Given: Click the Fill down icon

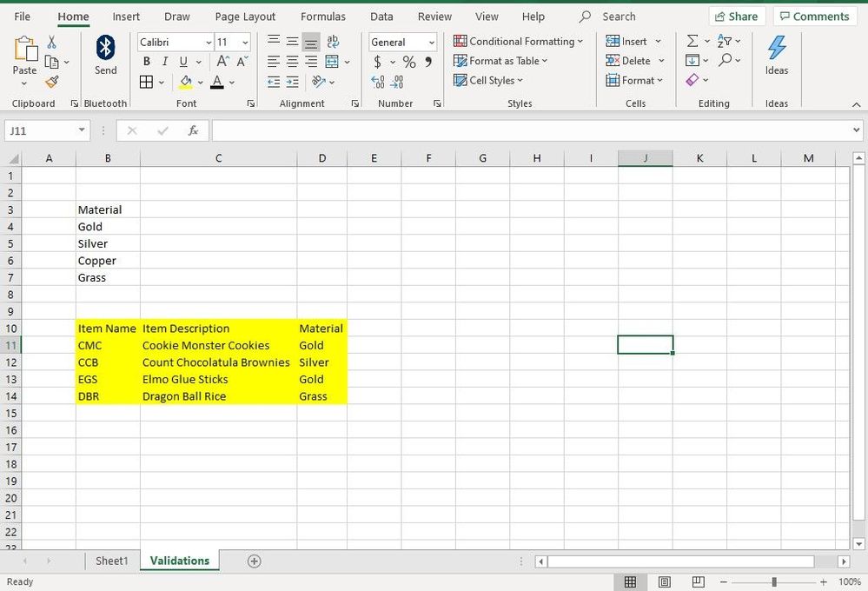Looking at the screenshot, I should pyautogui.click(x=692, y=60).
